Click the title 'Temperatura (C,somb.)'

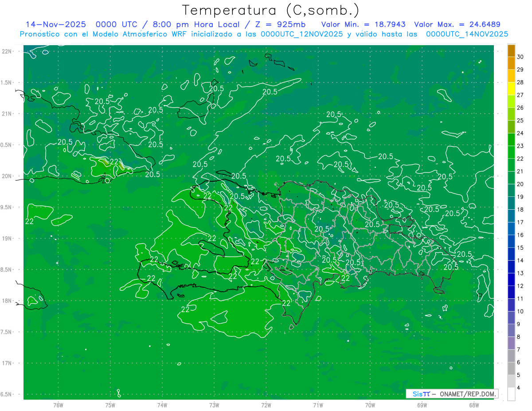coord(270,10)
